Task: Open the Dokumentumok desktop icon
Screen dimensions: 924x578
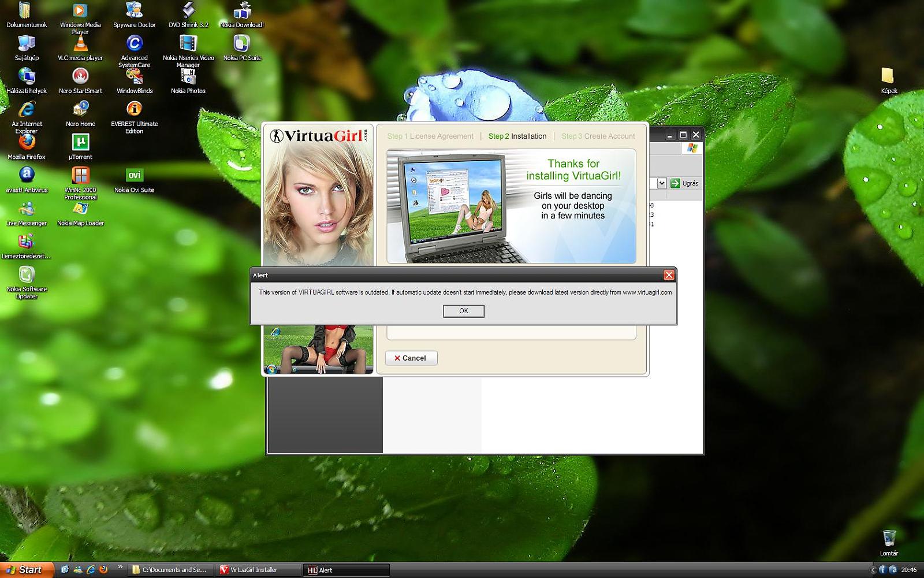Action: pyautogui.click(x=27, y=16)
